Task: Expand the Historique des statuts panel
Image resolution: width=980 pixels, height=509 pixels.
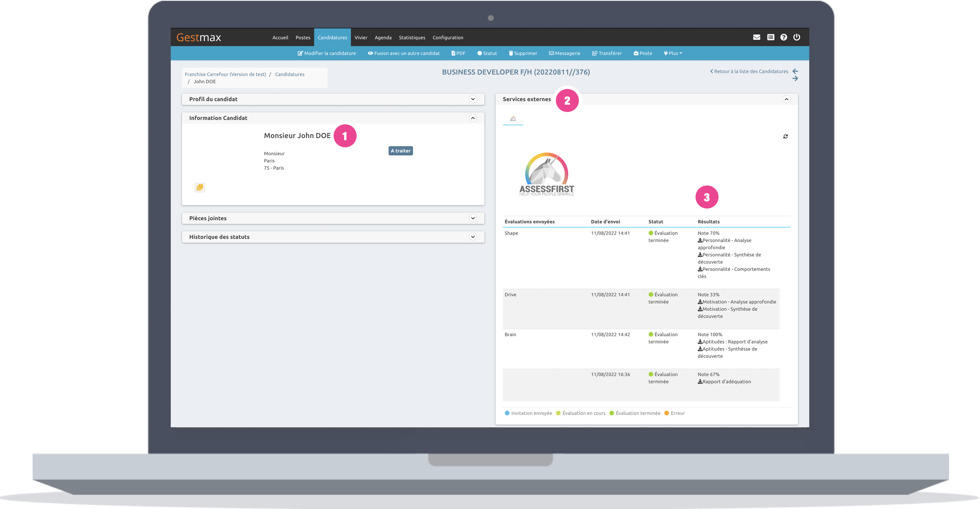Action: [472, 237]
